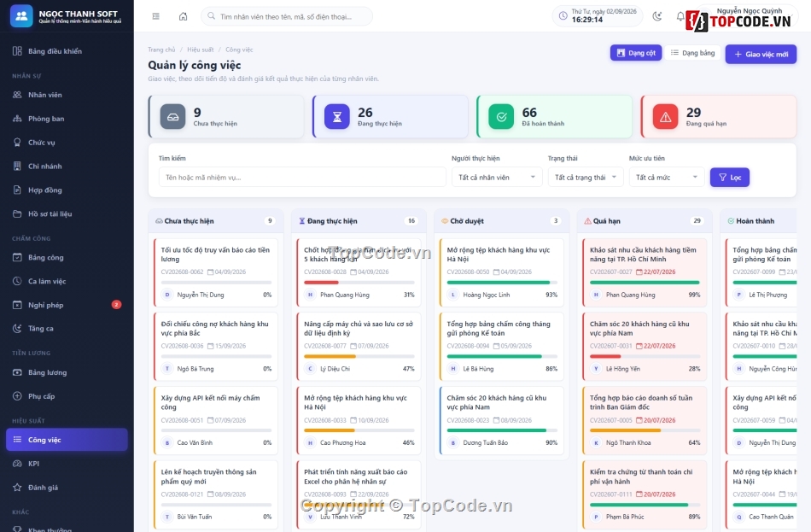Screen dimensions: 811x532
Task: Click the Hợp đồng document icon in the sidebar
Action: click(17, 190)
